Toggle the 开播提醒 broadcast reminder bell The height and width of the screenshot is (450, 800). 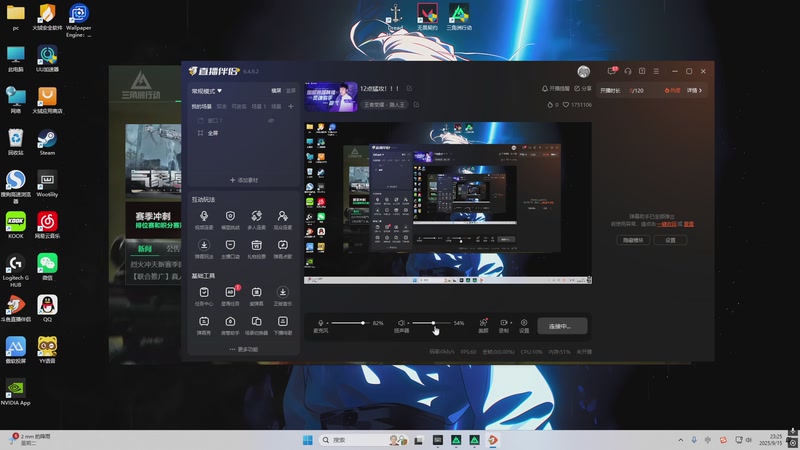point(556,89)
